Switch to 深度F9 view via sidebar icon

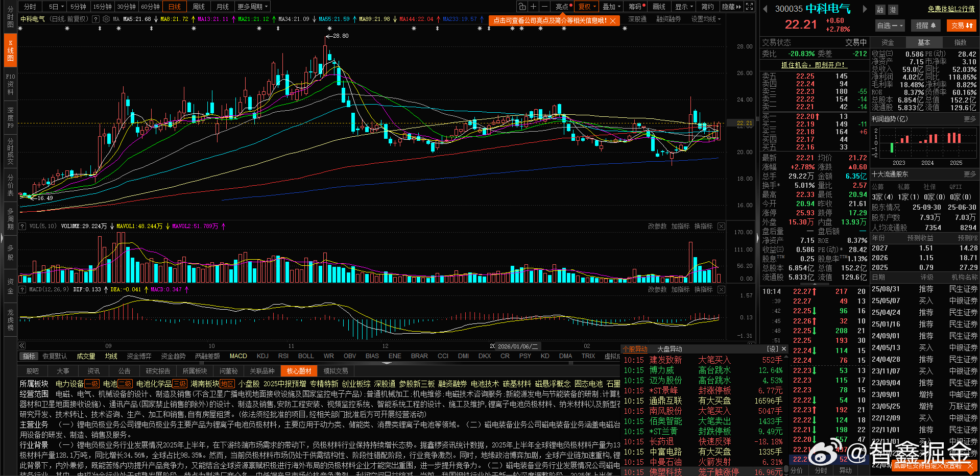[10, 113]
